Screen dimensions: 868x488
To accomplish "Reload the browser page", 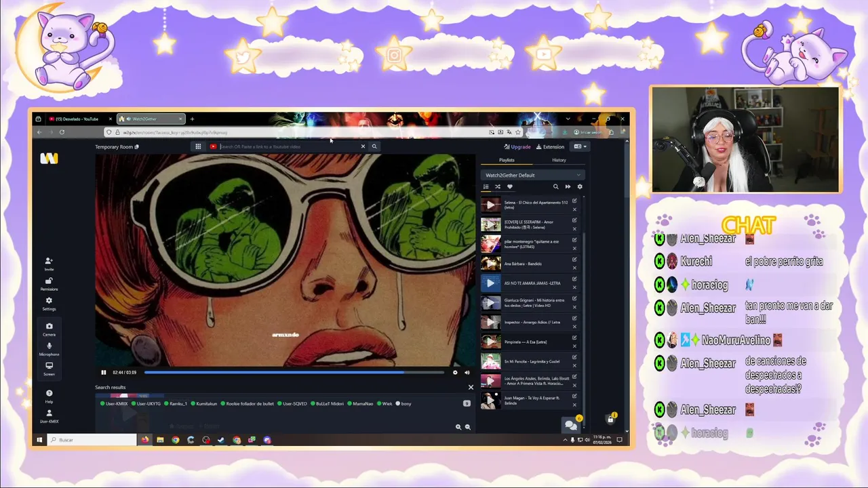I will (62, 132).
